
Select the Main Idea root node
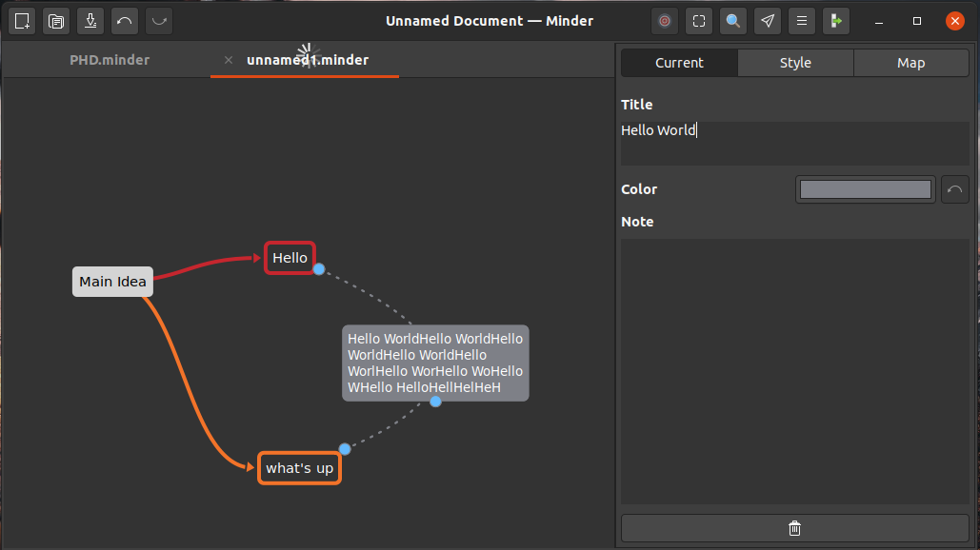[112, 282]
